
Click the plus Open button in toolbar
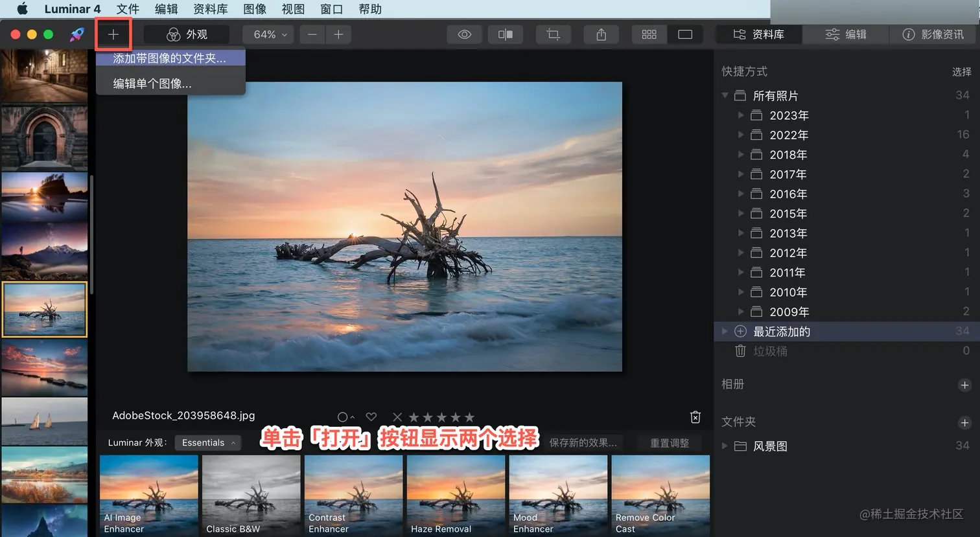point(113,34)
